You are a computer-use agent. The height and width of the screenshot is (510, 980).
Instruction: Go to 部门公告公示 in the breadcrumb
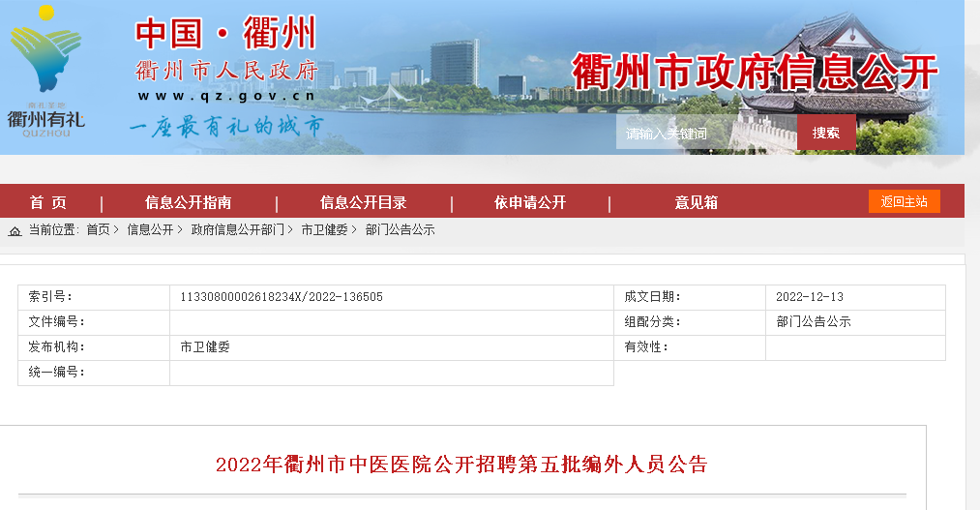click(x=400, y=230)
